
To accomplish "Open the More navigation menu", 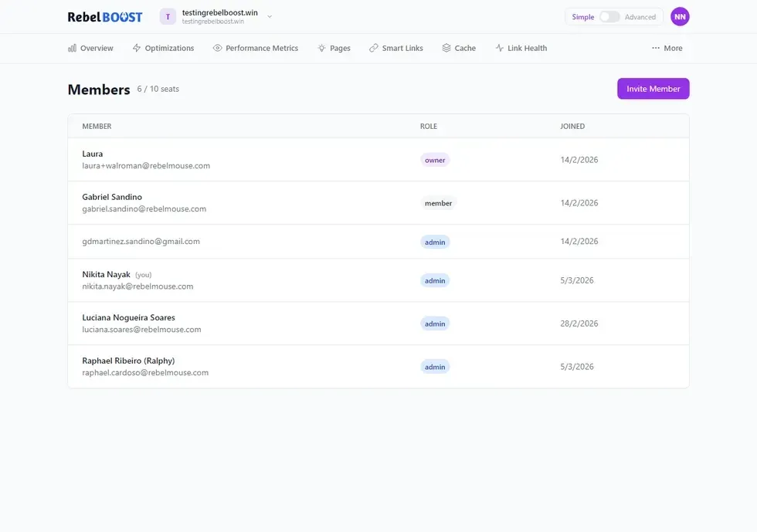I will pos(667,48).
